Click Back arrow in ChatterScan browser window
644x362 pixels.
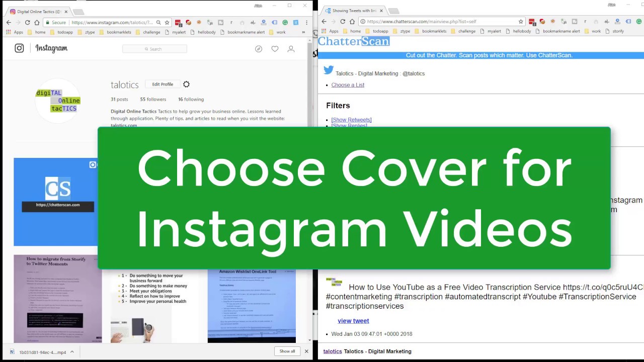[324, 22]
